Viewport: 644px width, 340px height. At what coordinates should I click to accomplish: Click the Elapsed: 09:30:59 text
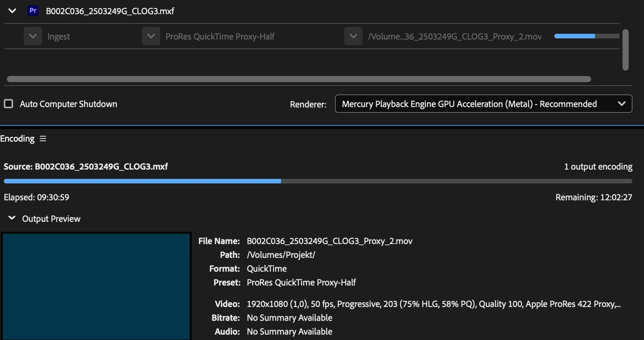point(36,197)
